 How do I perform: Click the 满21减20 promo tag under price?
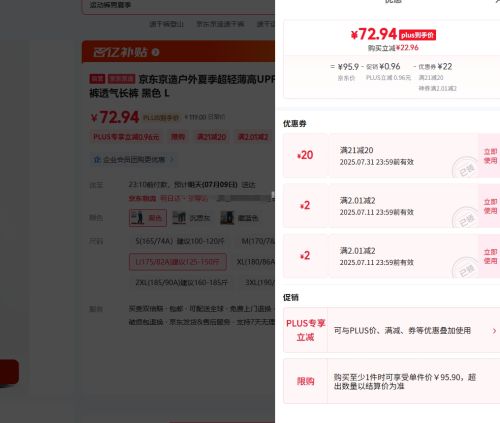(211, 137)
